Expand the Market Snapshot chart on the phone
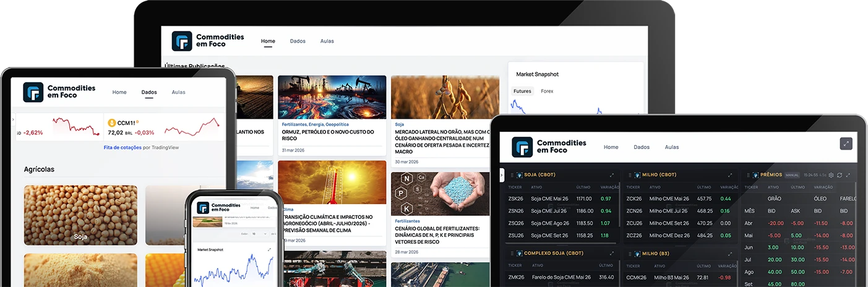Screen dimensions: 868x287 click(270, 249)
